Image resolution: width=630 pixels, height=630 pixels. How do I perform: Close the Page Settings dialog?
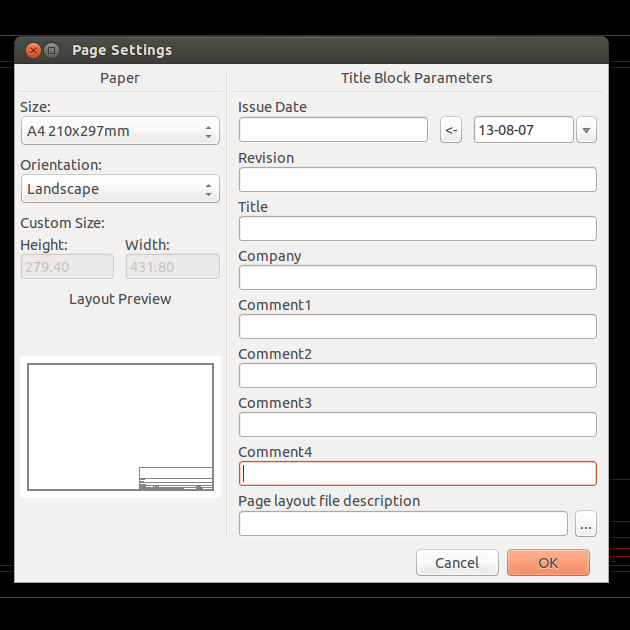coord(34,50)
